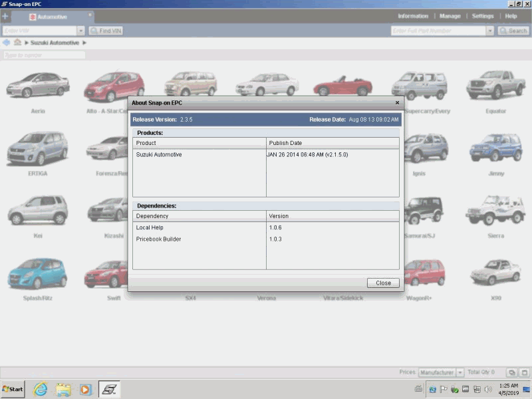This screenshot has width=532, height=399.
Task: Click the Search button
Action: pyautogui.click(x=513, y=31)
